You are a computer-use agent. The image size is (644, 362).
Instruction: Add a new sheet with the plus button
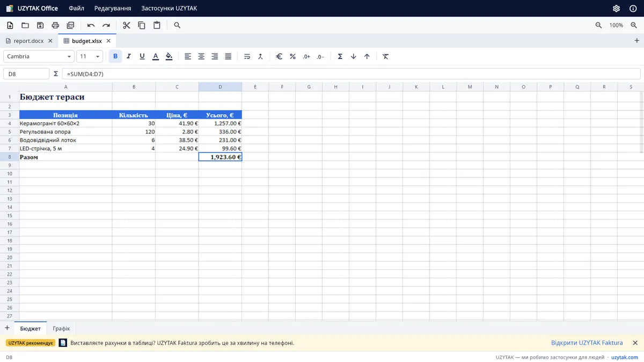(7, 328)
